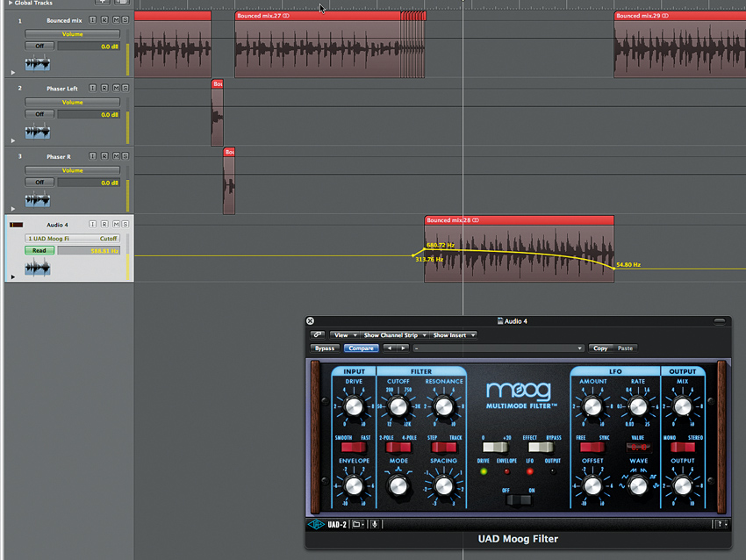This screenshot has height=560, width=746.
Task: Click the Moog Resonance knob
Action: [444, 406]
